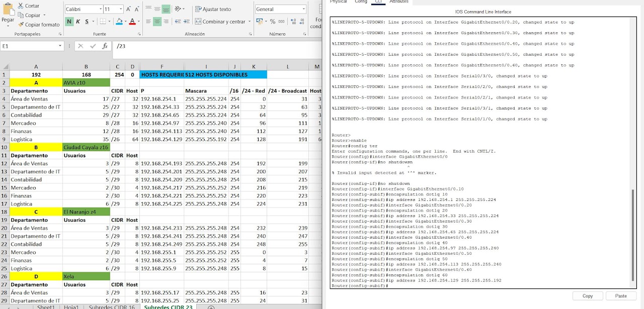Toggle italic K formatting
Image resolution: width=644 pixels, height=309 pixels.
(x=78, y=22)
